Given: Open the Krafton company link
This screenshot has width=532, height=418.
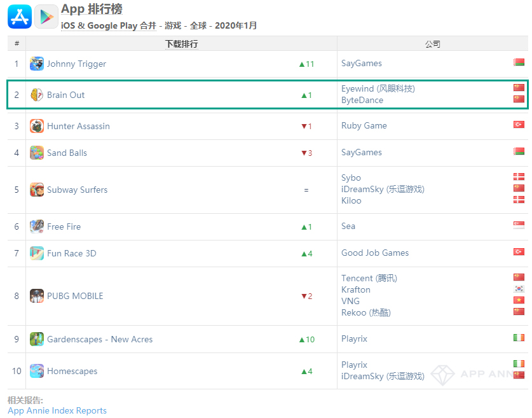Looking at the screenshot, I should [x=355, y=289].
